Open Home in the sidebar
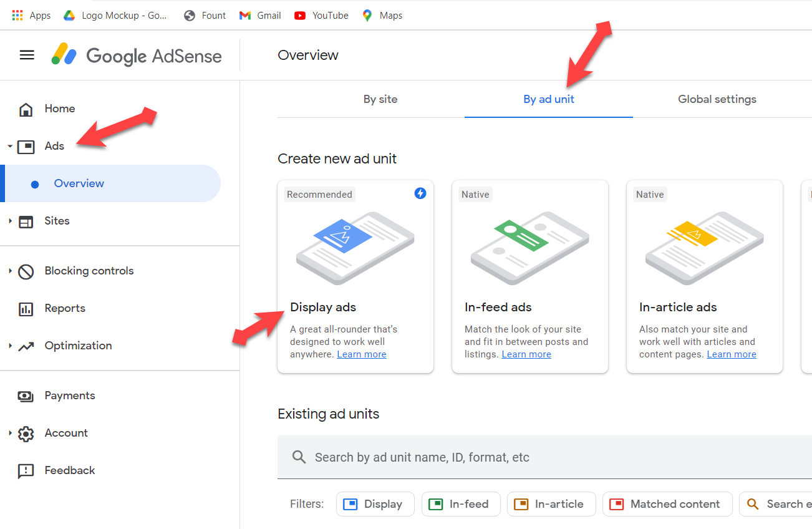This screenshot has height=529, width=812. 59,109
